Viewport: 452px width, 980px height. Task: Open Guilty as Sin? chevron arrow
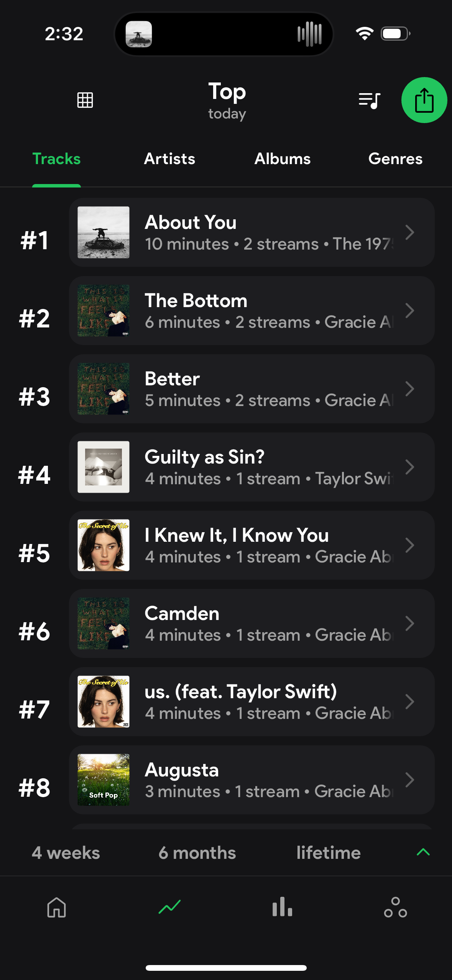pos(409,467)
